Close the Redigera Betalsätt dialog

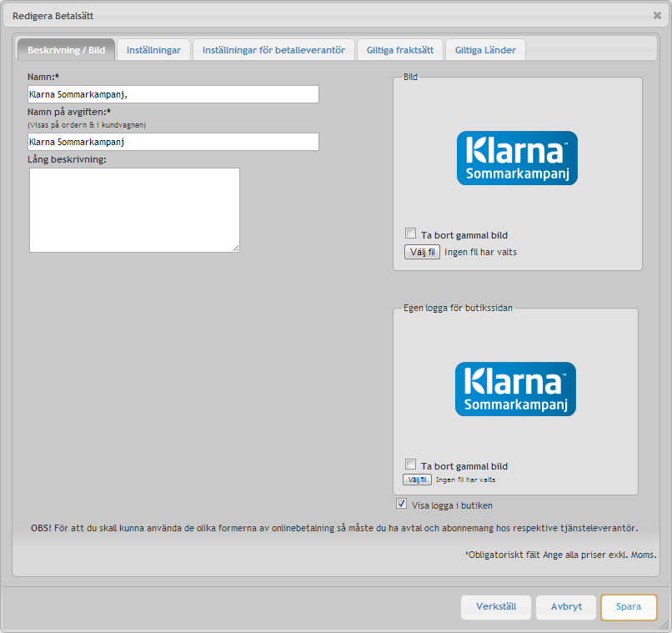pos(657,15)
